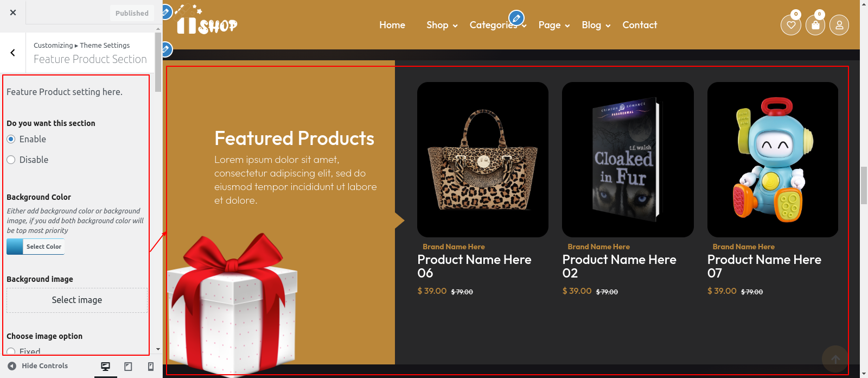Open the user account icon
868x378 pixels.
click(x=839, y=25)
